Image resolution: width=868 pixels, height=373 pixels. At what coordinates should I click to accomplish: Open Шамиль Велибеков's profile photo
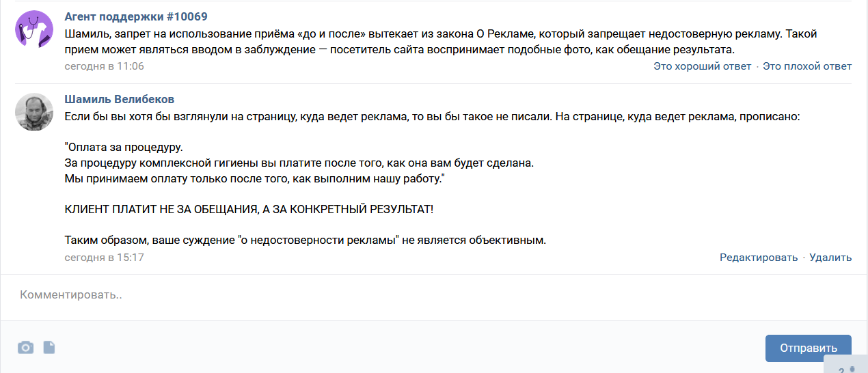point(34,112)
